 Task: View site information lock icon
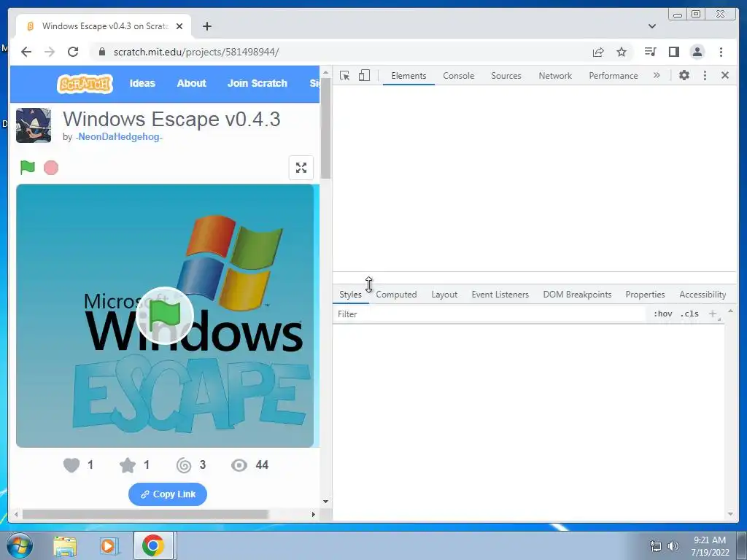(101, 52)
